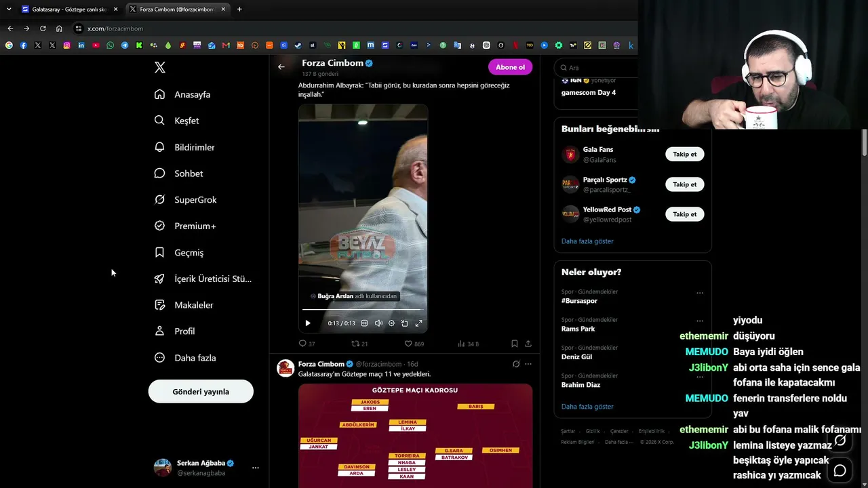Click the browser home button
The height and width of the screenshot is (488, 868).
59,28
